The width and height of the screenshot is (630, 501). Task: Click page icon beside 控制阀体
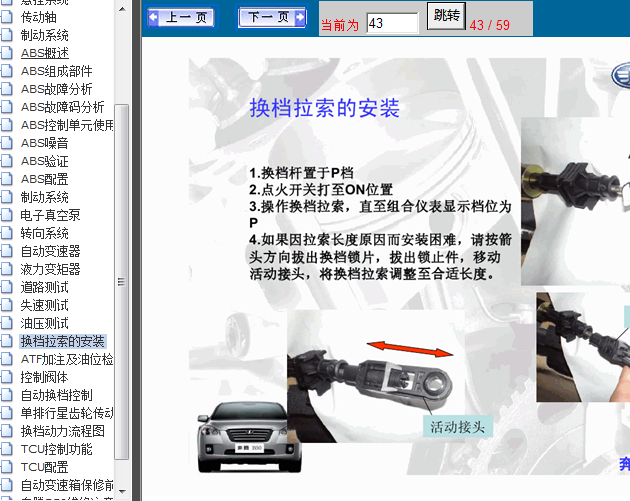pyautogui.click(x=6, y=377)
